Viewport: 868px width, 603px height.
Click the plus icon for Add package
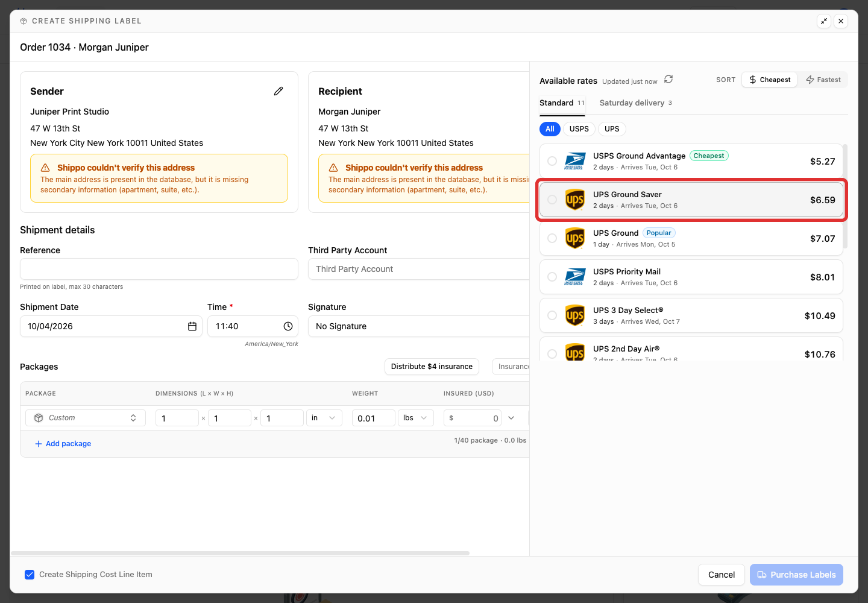coord(39,444)
